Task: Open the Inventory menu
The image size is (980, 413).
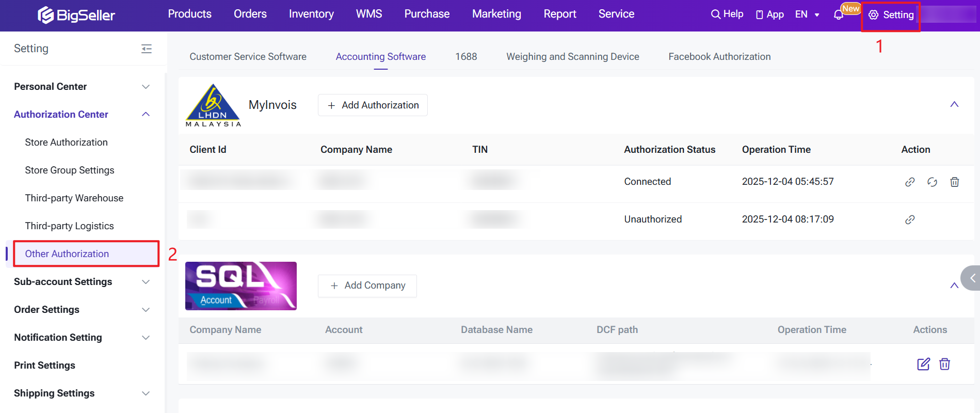Action: point(311,14)
